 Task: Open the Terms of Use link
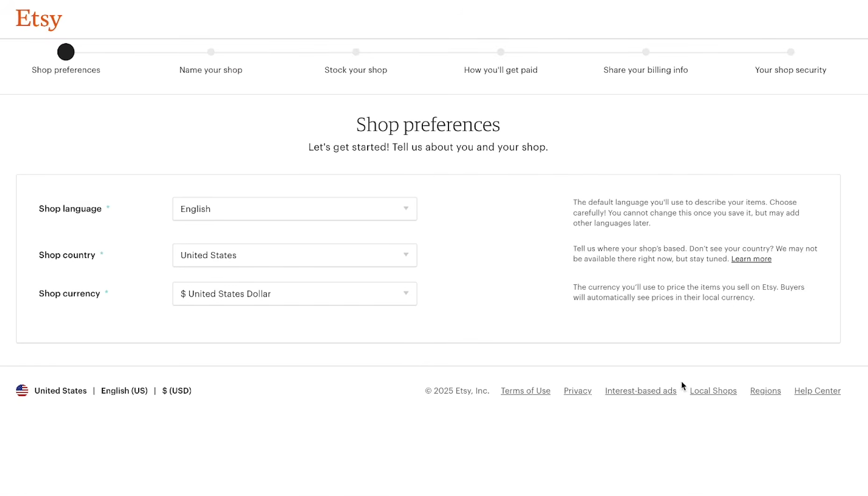tap(526, 391)
